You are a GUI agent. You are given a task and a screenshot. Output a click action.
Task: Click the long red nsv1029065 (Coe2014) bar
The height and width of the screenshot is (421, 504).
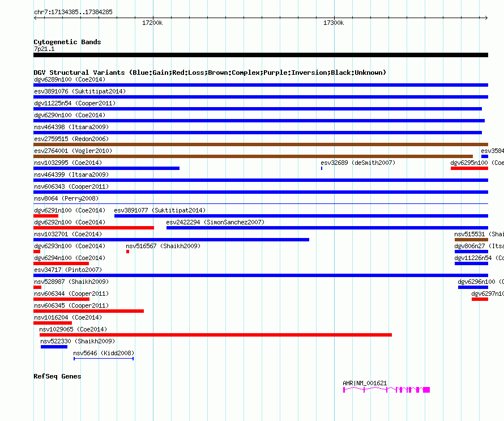coord(216,335)
